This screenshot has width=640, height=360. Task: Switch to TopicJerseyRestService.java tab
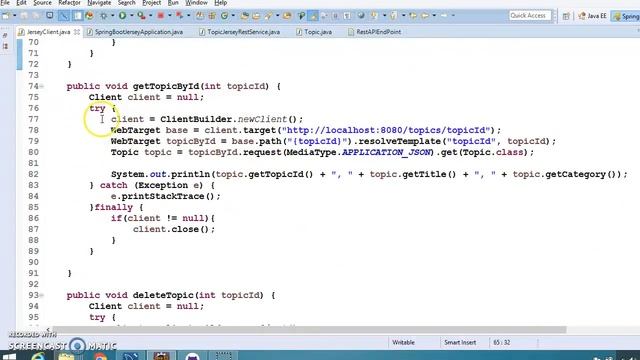pyautogui.click(x=239, y=32)
